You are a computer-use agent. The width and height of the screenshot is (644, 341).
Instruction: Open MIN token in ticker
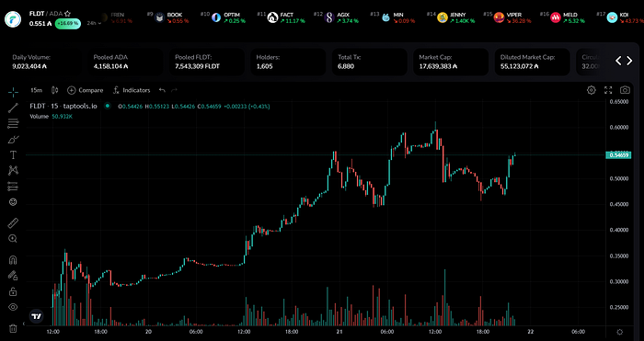[x=392, y=17]
